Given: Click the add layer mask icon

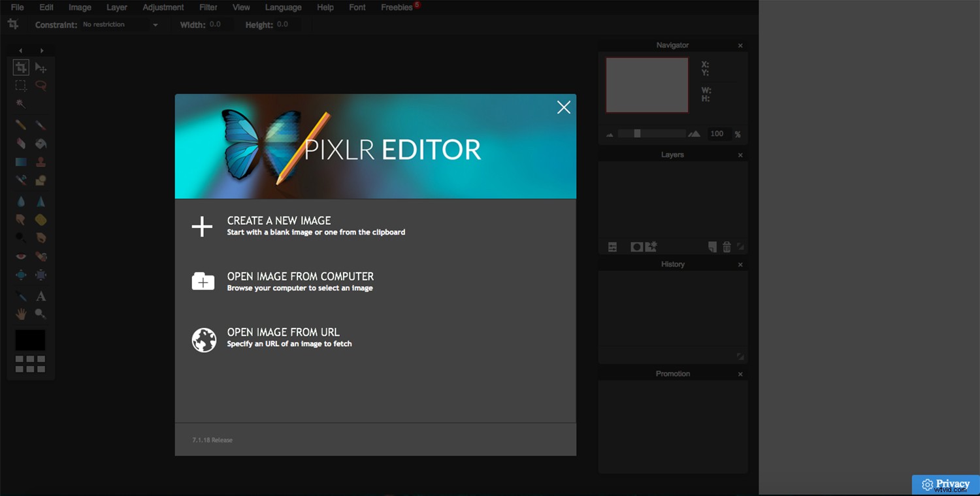Looking at the screenshot, I should click(x=636, y=246).
